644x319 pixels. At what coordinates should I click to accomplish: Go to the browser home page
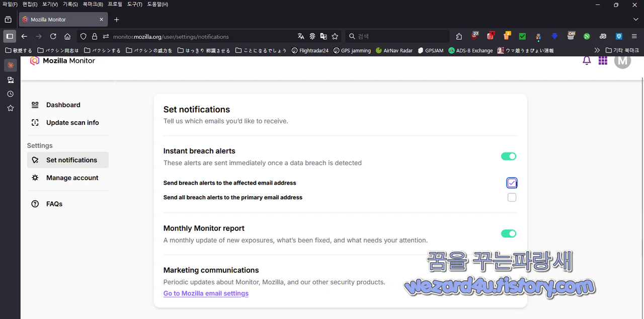tap(67, 36)
